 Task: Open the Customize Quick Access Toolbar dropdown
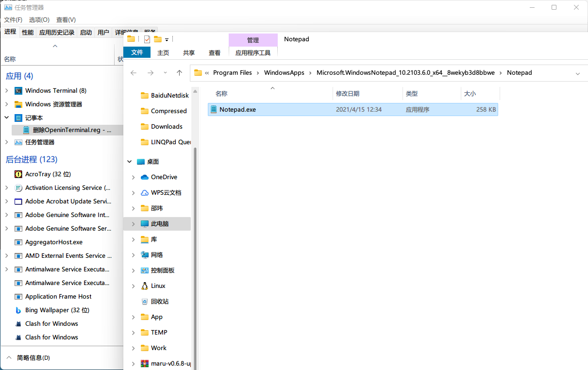(167, 39)
